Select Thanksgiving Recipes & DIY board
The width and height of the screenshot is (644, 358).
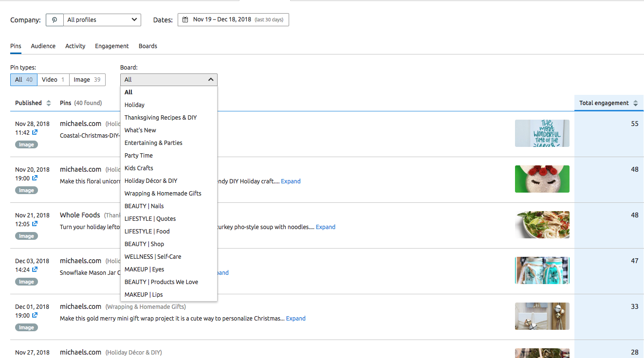click(169, 118)
